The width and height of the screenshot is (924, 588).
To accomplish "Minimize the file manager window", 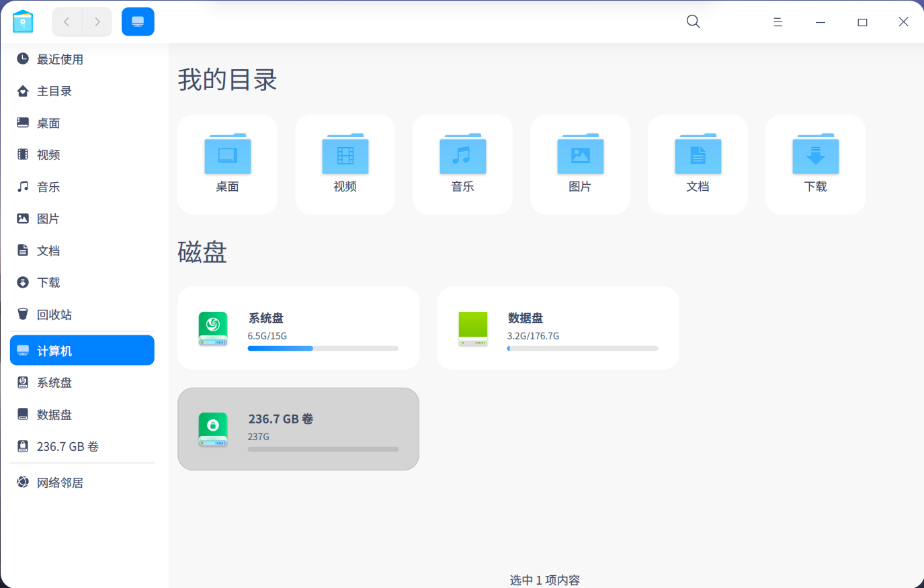I will (x=821, y=22).
